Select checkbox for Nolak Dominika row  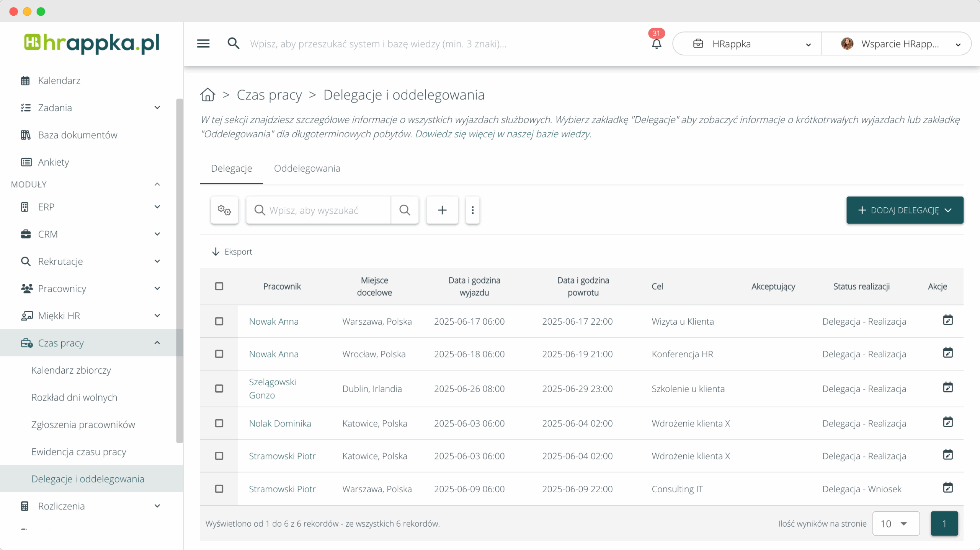point(219,423)
